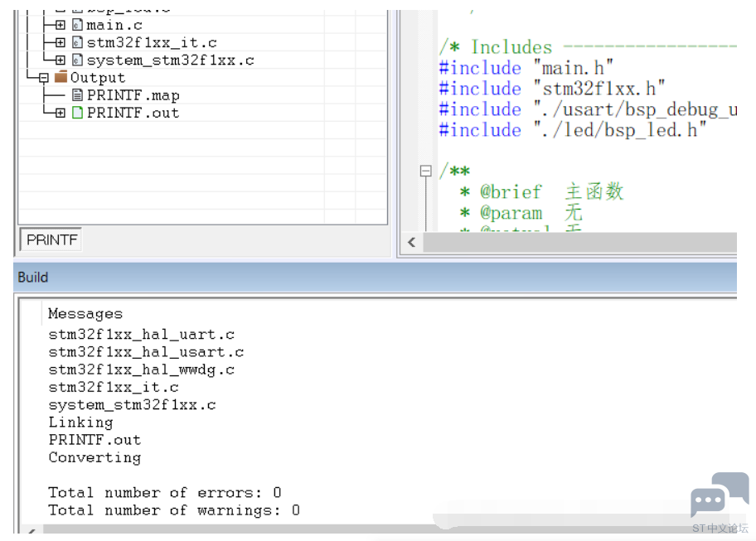Click the editor's left horizontal scroll arrow
This screenshot has width=756, height=541.
click(411, 242)
